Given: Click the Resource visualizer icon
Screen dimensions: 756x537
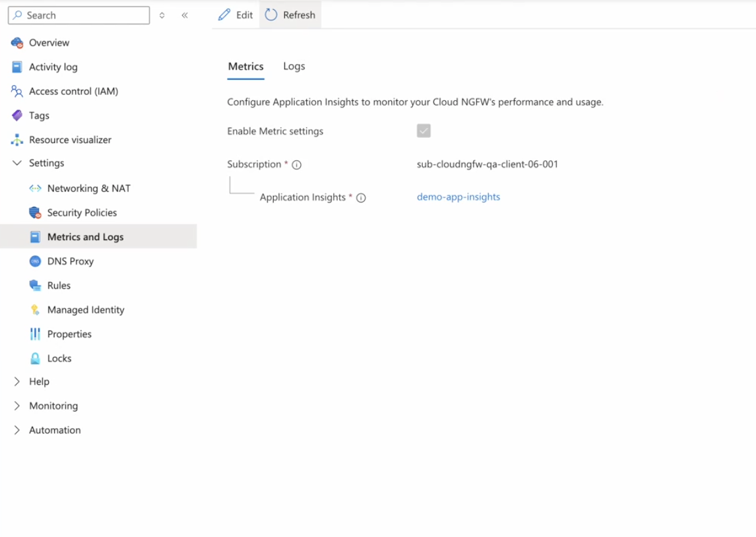Looking at the screenshot, I should pyautogui.click(x=17, y=140).
